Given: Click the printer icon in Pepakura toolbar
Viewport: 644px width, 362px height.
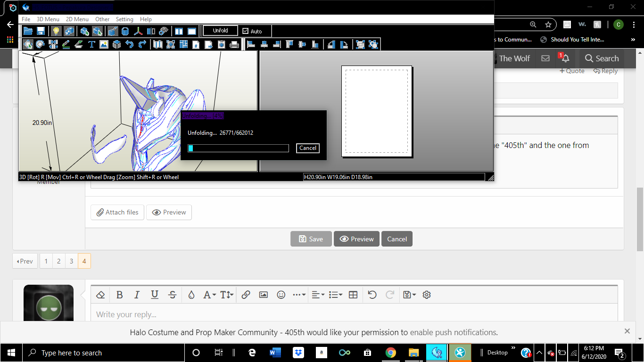Looking at the screenshot, I should 234,44.
